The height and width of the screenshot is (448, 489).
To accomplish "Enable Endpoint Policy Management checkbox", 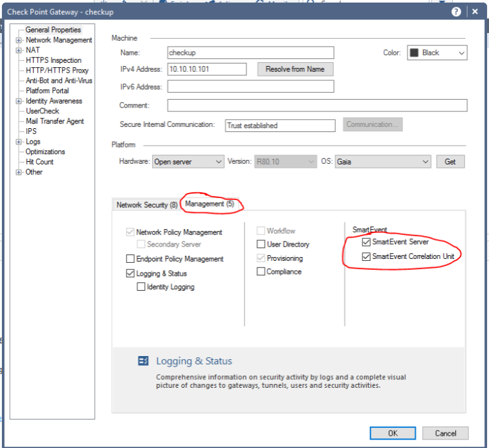I will pyautogui.click(x=130, y=259).
